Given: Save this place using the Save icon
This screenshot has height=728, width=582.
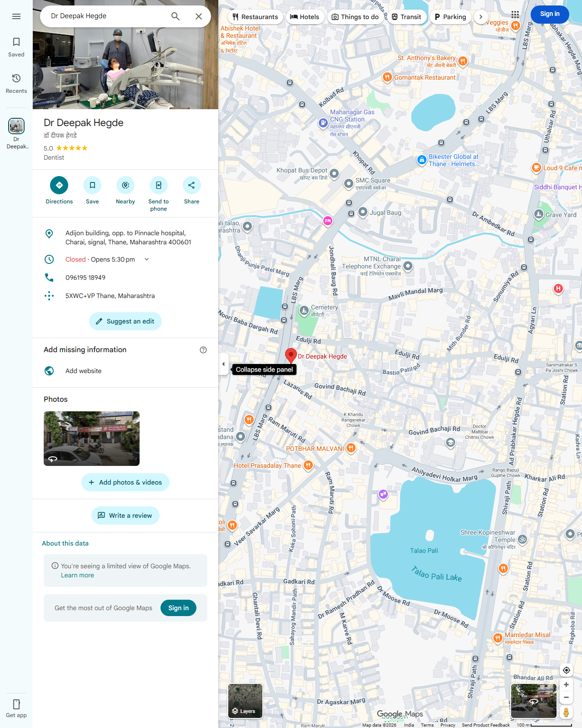Looking at the screenshot, I should (92, 185).
